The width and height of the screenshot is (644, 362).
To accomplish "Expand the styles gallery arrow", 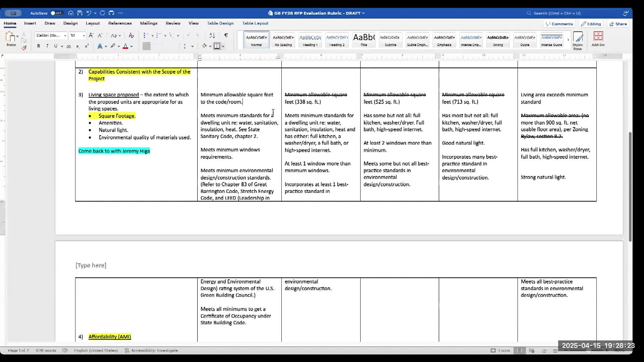I will click(568, 40).
